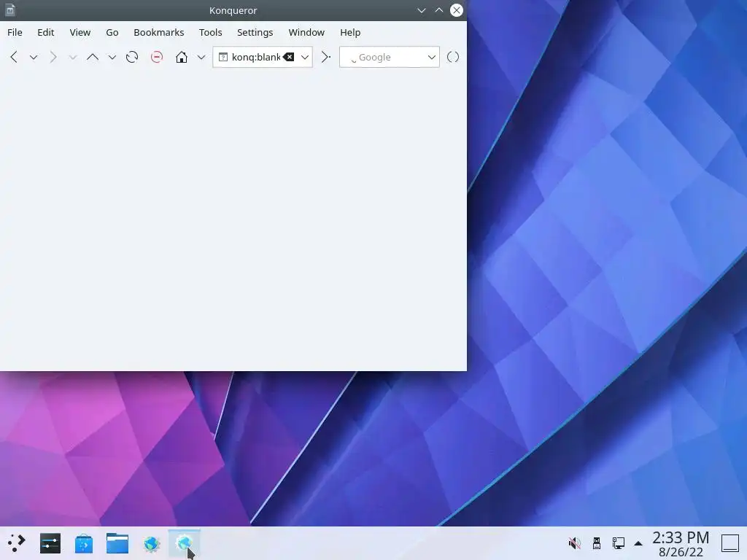Open the forward history dropdown arrow
This screenshot has height=560, width=747.
[x=72, y=58]
